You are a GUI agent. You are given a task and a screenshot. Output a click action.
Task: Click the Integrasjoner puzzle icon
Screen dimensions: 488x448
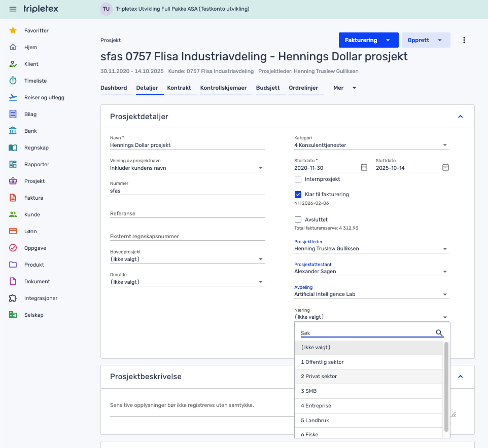click(13, 298)
